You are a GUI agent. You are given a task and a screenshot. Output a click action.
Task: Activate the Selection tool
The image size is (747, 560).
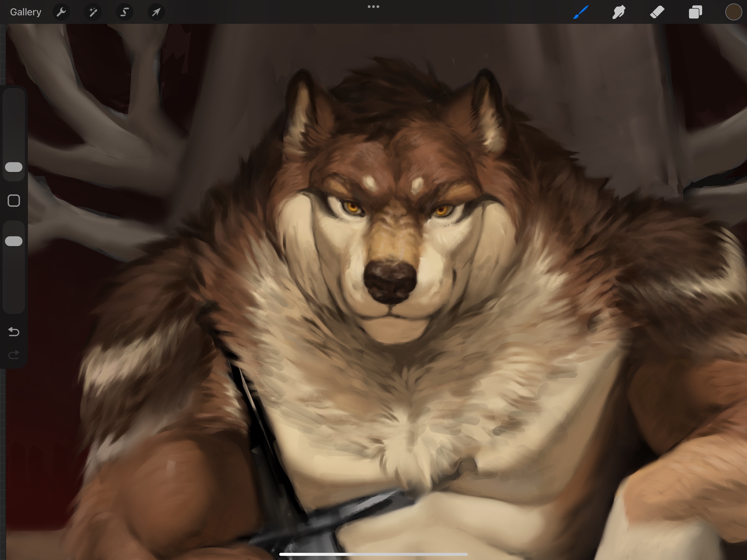pos(124,12)
